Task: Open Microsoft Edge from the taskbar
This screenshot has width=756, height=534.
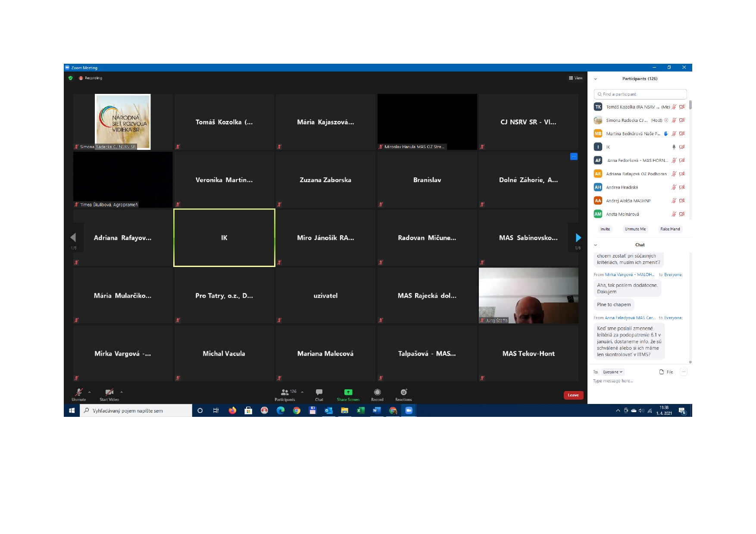Action: (x=281, y=410)
